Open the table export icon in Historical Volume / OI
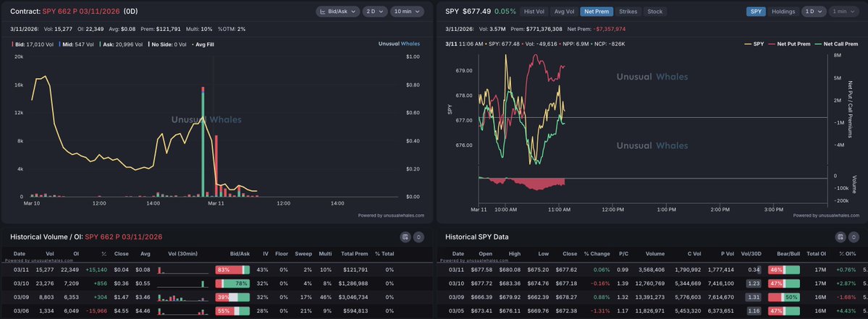Image resolution: width=868 pixels, height=319 pixels. coord(406,237)
